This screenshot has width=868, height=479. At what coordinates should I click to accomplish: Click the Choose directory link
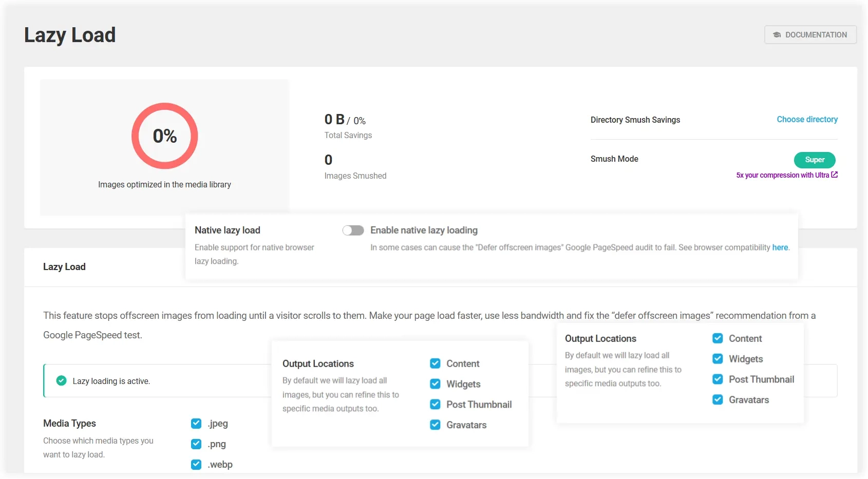point(807,119)
